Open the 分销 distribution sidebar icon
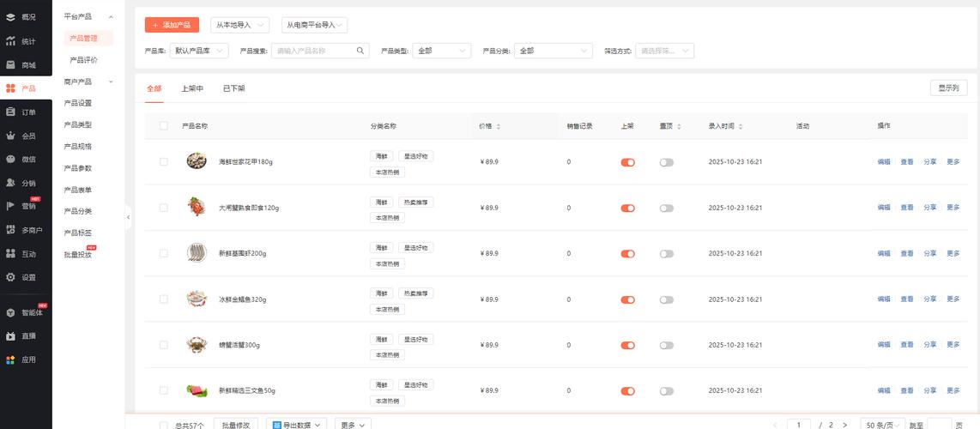 pyautogui.click(x=10, y=183)
